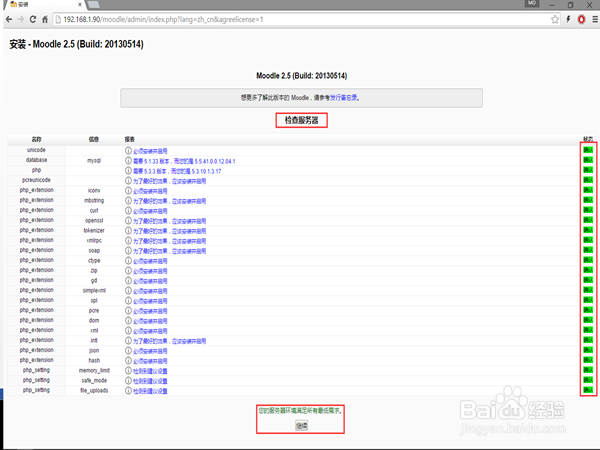The height and width of the screenshot is (450, 600).
Task: Click the green status label in the unicode row
Action: (588, 150)
